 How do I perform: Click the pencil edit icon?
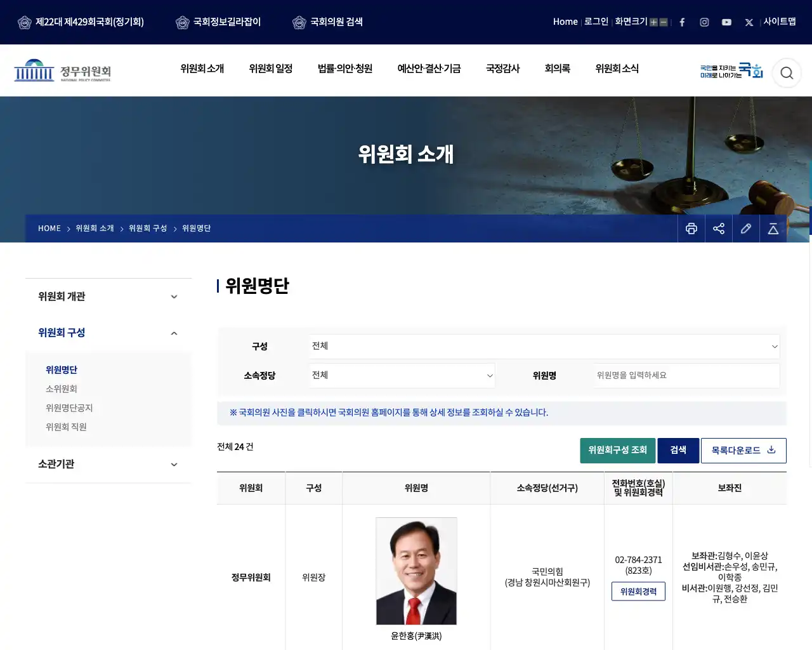(x=746, y=229)
